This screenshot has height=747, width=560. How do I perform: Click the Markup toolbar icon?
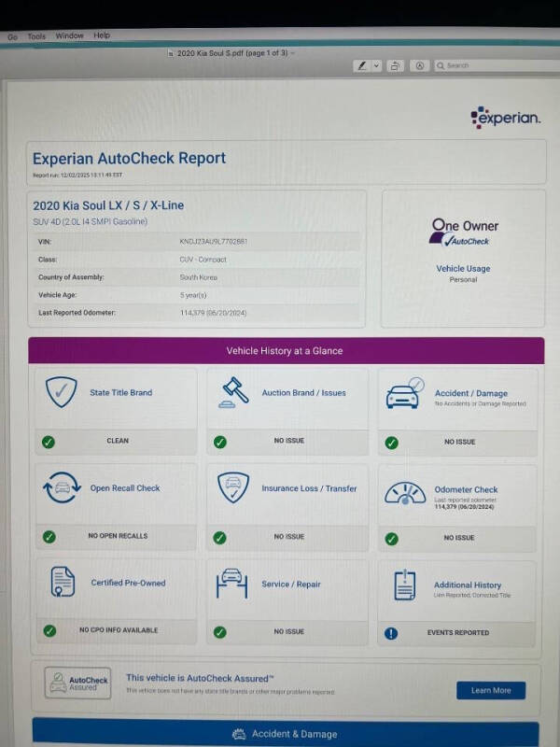click(x=420, y=65)
